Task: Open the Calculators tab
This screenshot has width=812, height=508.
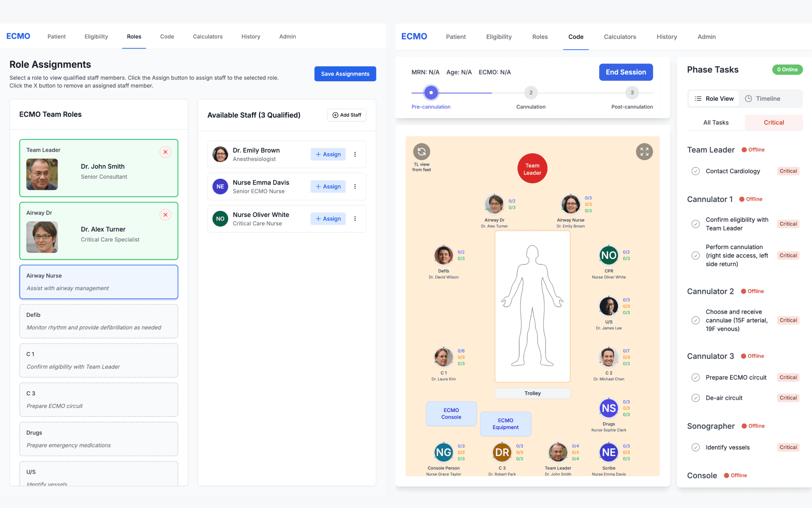Action: point(207,36)
